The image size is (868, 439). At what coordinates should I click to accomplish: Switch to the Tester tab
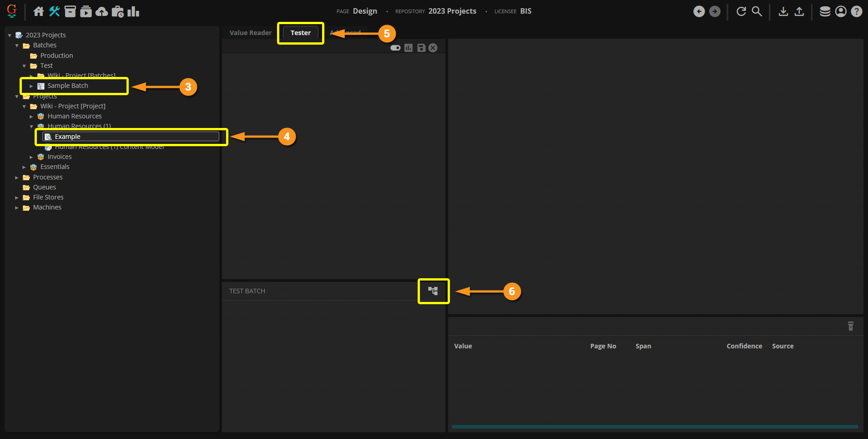click(x=300, y=33)
